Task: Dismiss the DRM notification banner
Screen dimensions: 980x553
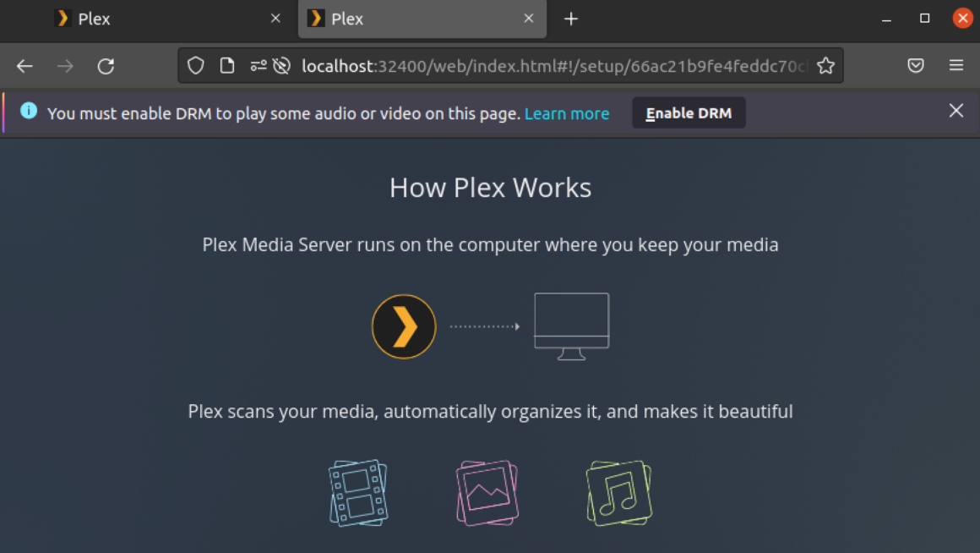Action: 955,110
